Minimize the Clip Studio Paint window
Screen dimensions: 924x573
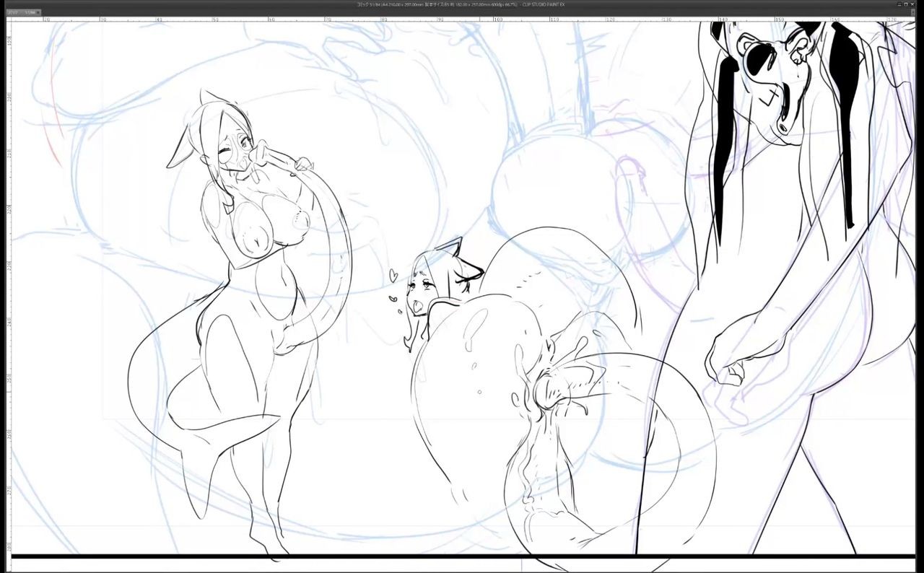coord(899,4)
